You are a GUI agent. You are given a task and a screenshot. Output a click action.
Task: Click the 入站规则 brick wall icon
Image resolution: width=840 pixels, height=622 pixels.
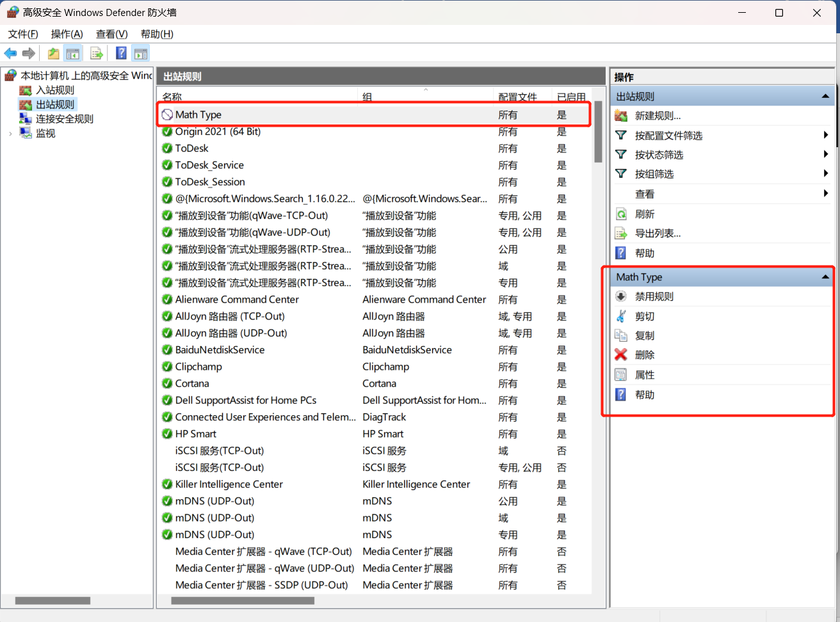(x=26, y=90)
